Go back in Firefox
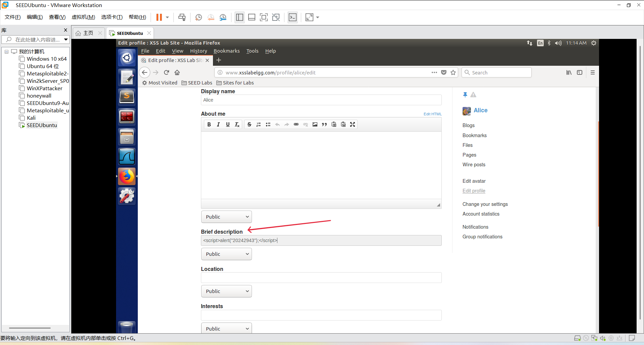The height and width of the screenshot is (345, 644). [145, 72]
